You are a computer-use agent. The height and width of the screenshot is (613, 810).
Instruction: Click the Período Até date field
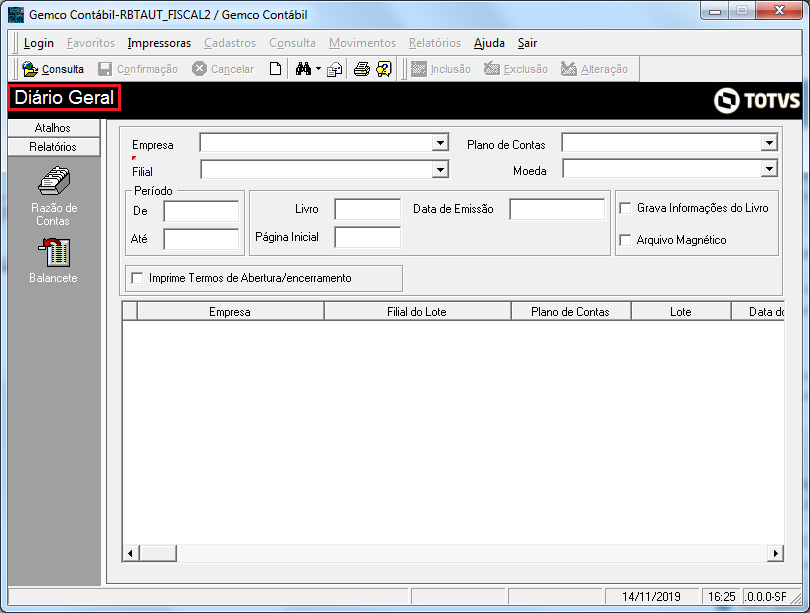[x=201, y=239]
